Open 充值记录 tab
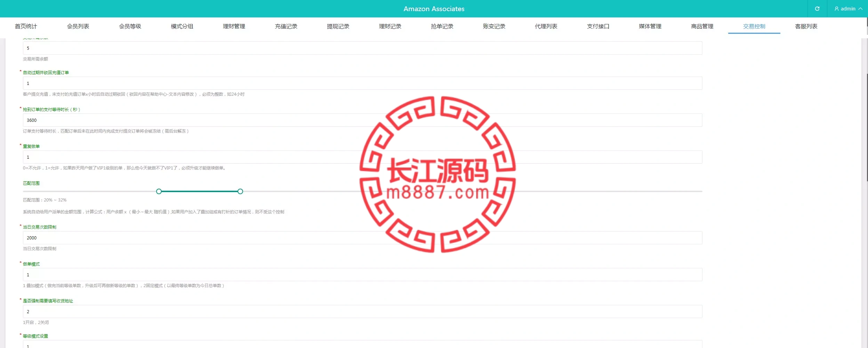868x348 pixels. pyautogui.click(x=286, y=26)
